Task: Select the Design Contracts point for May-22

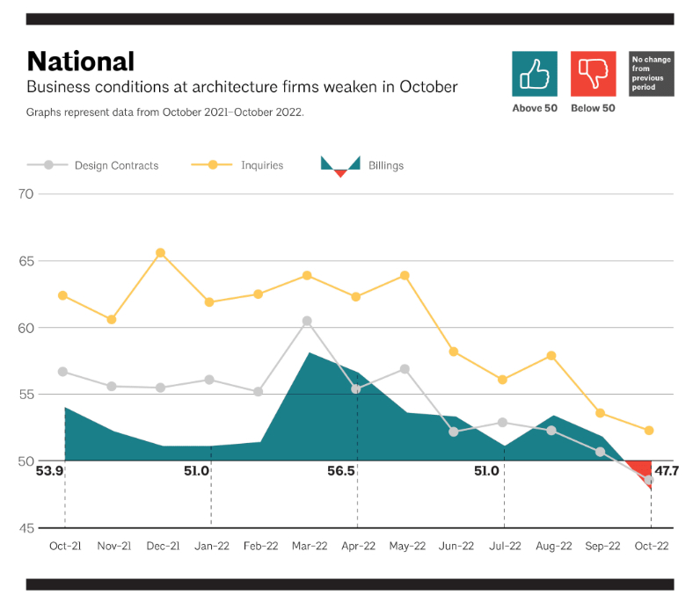Action: (x=405, y=369)
